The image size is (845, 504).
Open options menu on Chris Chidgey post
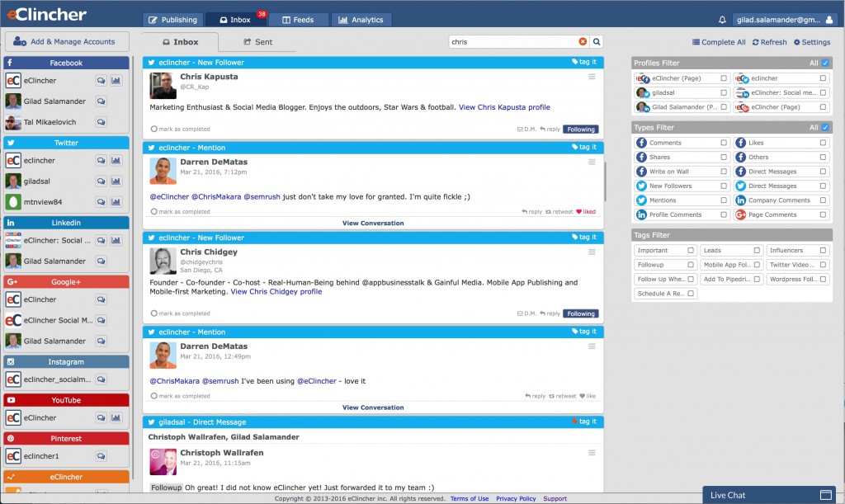click(x=592, y=252)
